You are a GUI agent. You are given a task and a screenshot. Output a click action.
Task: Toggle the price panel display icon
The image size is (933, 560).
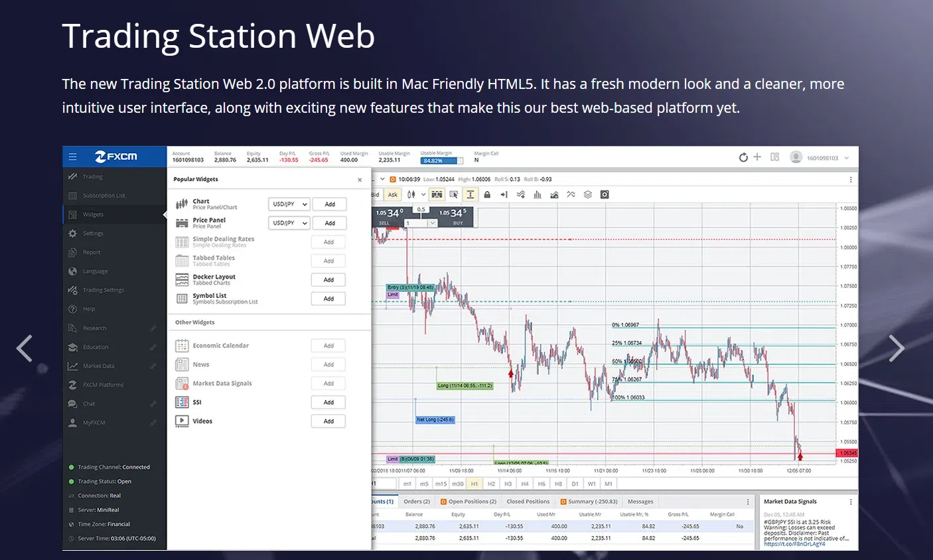click(x=437, y=194)
